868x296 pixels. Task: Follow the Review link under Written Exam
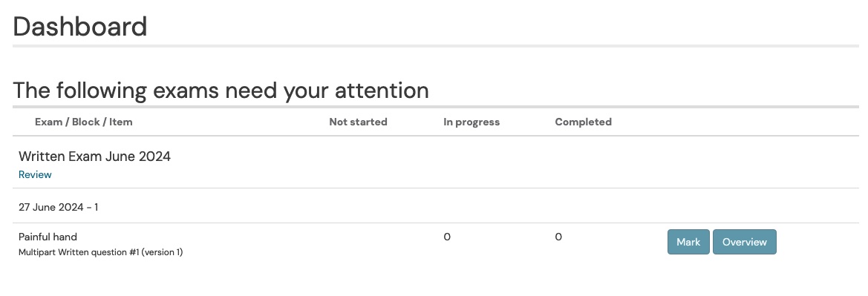[35, 174]
